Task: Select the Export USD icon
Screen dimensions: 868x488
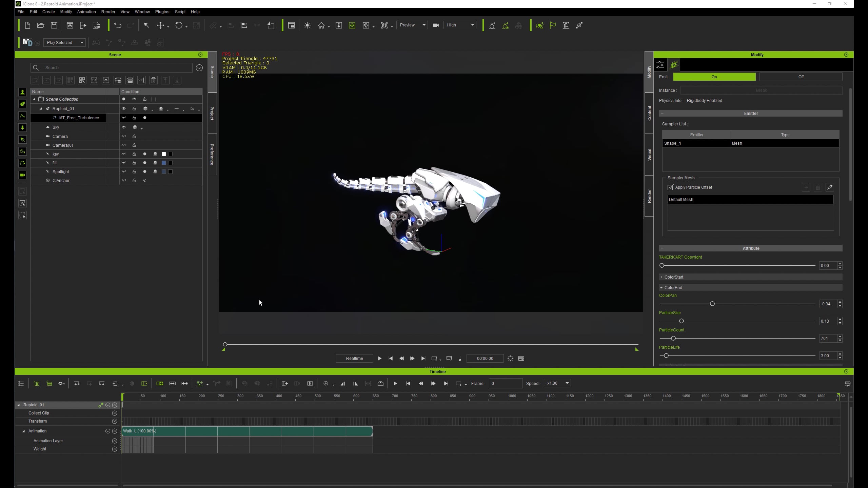Action: pyautogui.click(x=97, y=25)
